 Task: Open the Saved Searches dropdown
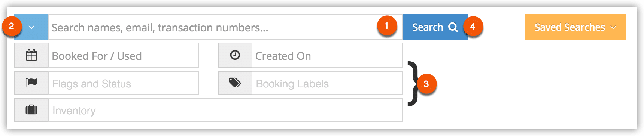[575, 27]
